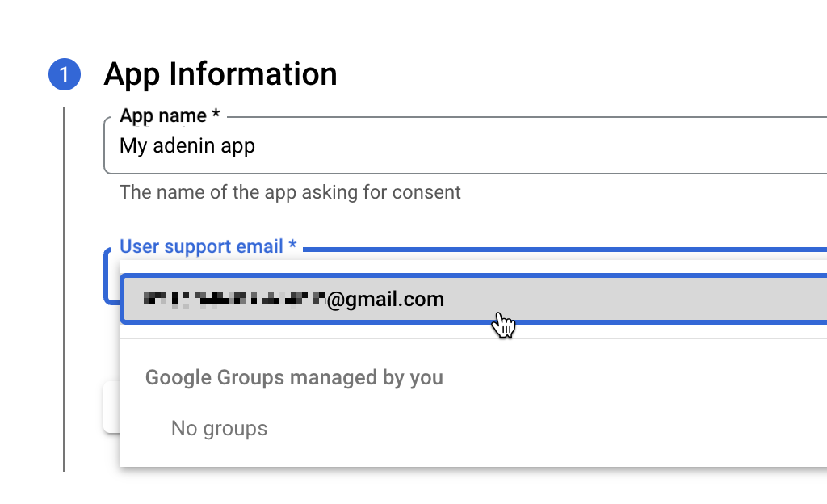Screen dimensions: 827x504
Task: Click the step 1 number circle
Action: click(x=65, y=74)
